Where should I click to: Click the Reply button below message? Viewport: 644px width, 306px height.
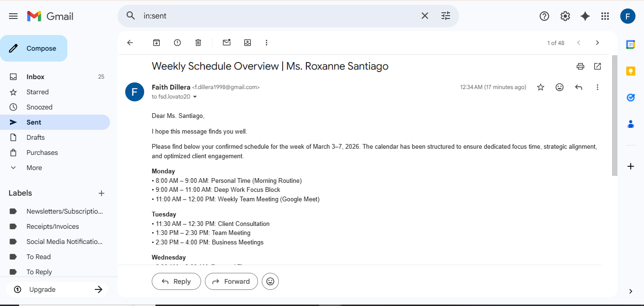(176, 281)
